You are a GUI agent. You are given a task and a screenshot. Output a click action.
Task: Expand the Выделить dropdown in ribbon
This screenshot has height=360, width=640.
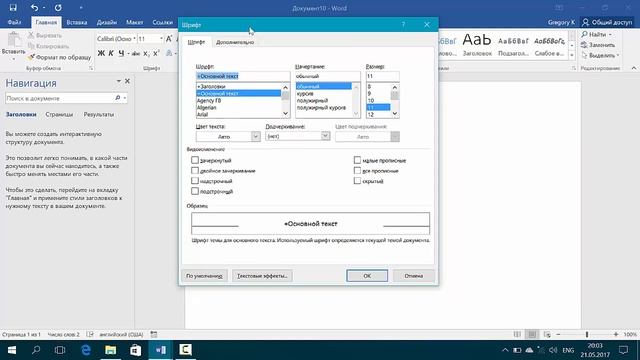point(618,55)
